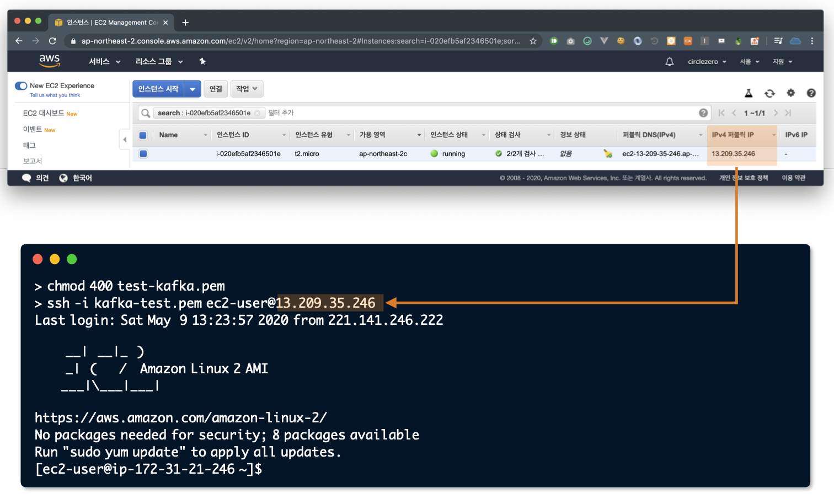Open Chrome three-dot menu

pyautogui.click(x=812, y=41)
